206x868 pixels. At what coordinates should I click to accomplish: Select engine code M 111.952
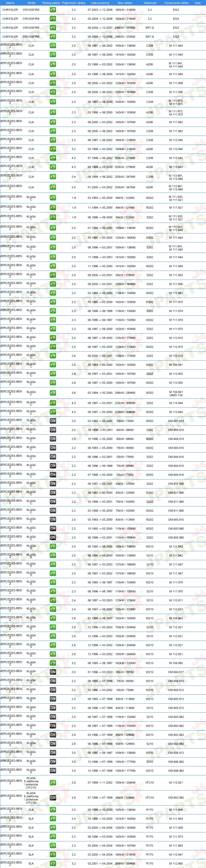point(176,275)
